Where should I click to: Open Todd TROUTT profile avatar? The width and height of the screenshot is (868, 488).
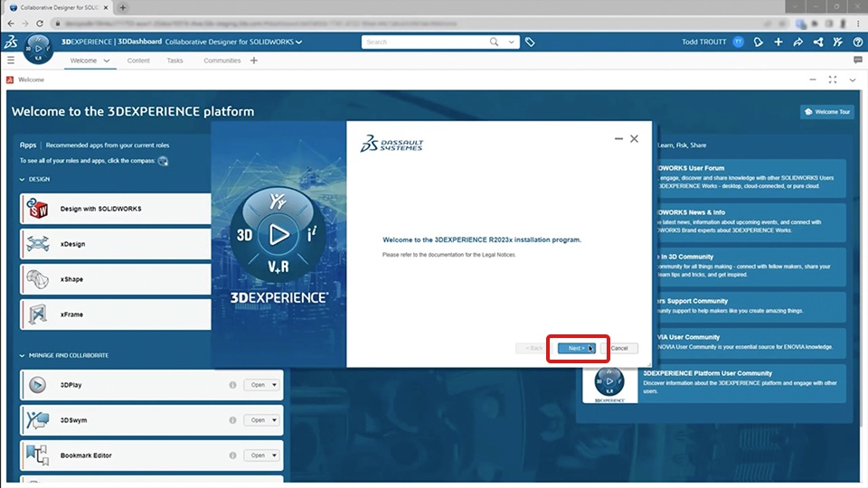pyautogui.click(x=738, y=42)
